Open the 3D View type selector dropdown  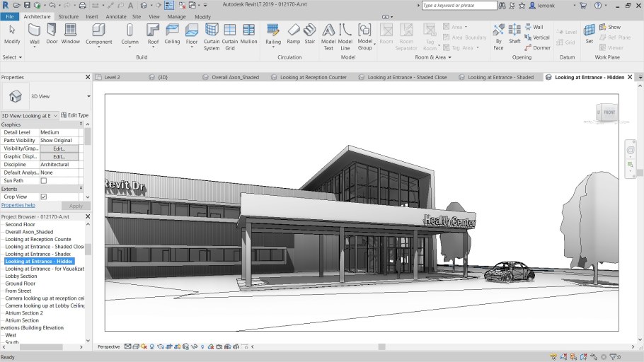88,96
